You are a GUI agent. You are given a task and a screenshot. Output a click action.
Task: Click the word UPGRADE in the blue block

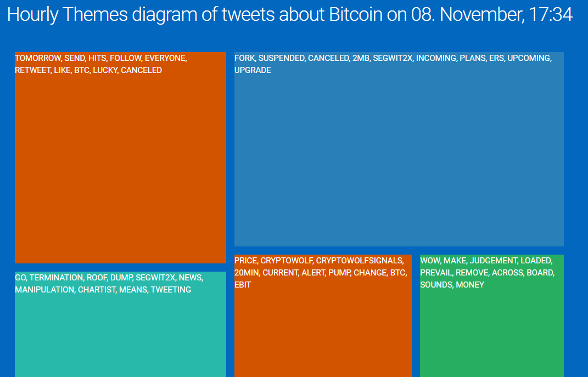click(253, 70)
